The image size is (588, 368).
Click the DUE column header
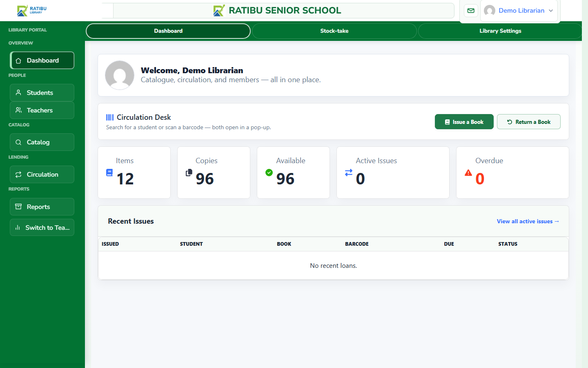tap(449, 244)
